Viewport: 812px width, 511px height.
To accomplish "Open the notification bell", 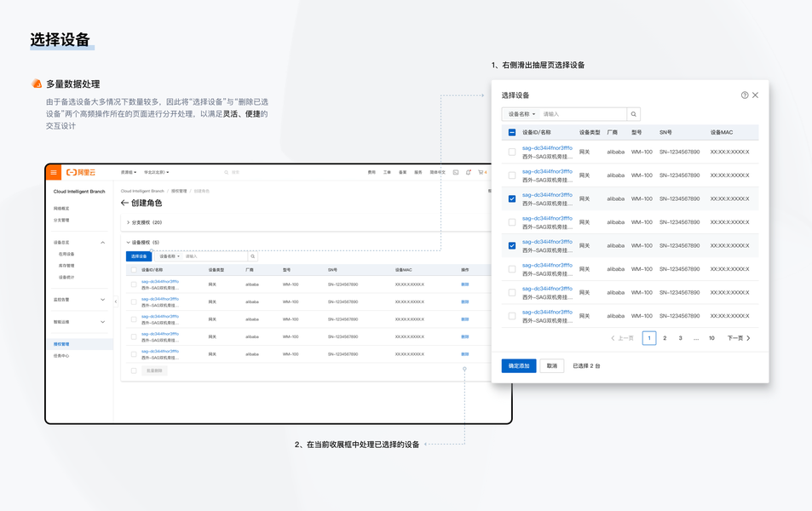I will 468,172.
